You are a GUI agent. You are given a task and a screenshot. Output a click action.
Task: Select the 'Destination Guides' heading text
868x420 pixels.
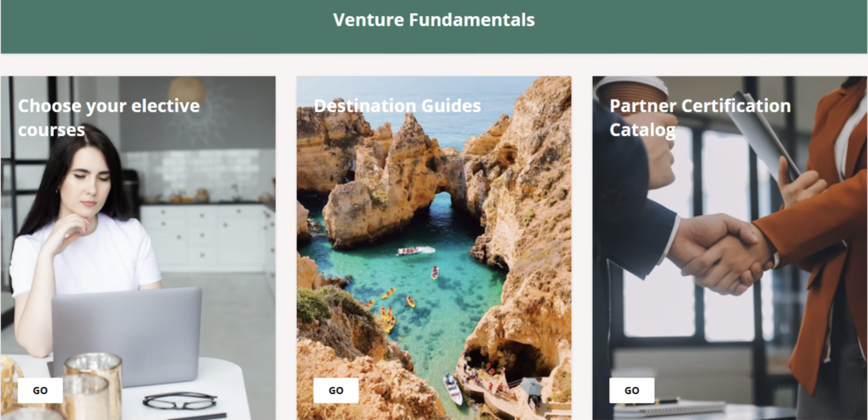pos(397,106)
